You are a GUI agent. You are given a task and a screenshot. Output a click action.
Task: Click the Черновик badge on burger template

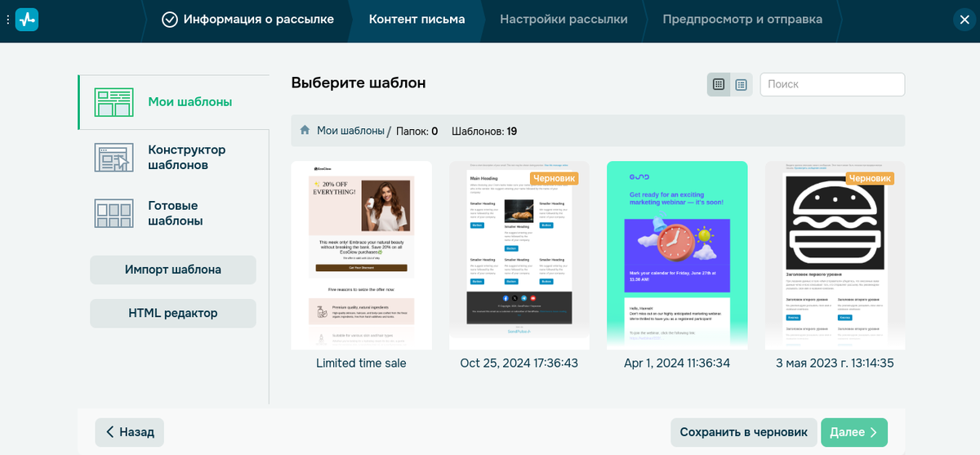pos(870,178)
